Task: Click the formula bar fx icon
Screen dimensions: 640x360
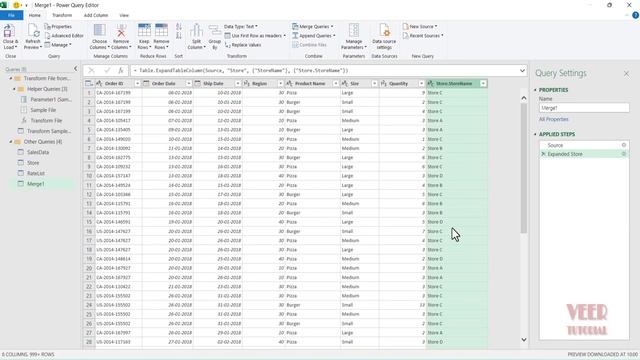Action: click(121, 71)
